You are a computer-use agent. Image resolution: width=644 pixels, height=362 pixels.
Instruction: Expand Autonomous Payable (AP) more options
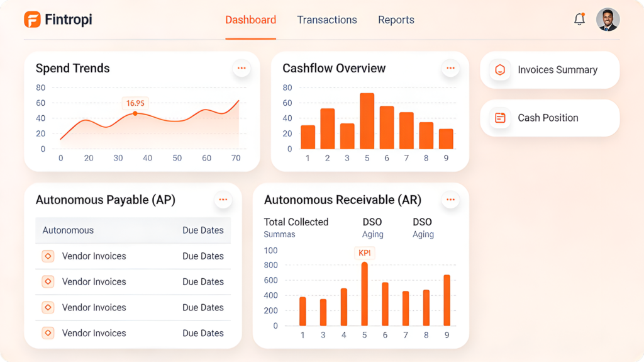(x=223, y=200)
